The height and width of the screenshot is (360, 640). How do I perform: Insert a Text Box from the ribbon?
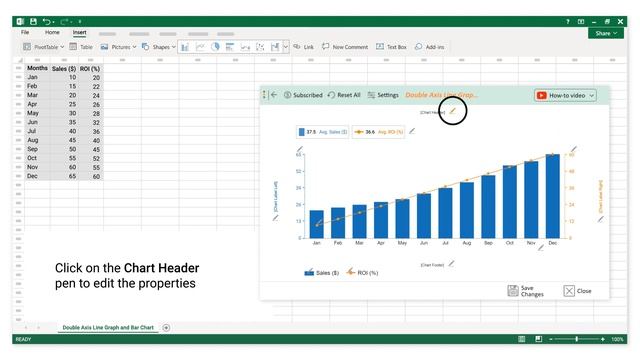coord(391,47)
